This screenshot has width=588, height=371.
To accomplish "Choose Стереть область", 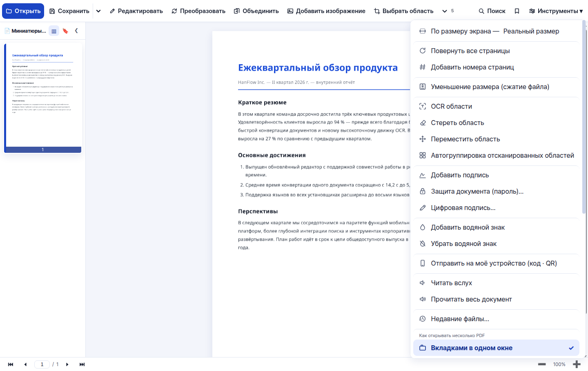I will (496, 123).
